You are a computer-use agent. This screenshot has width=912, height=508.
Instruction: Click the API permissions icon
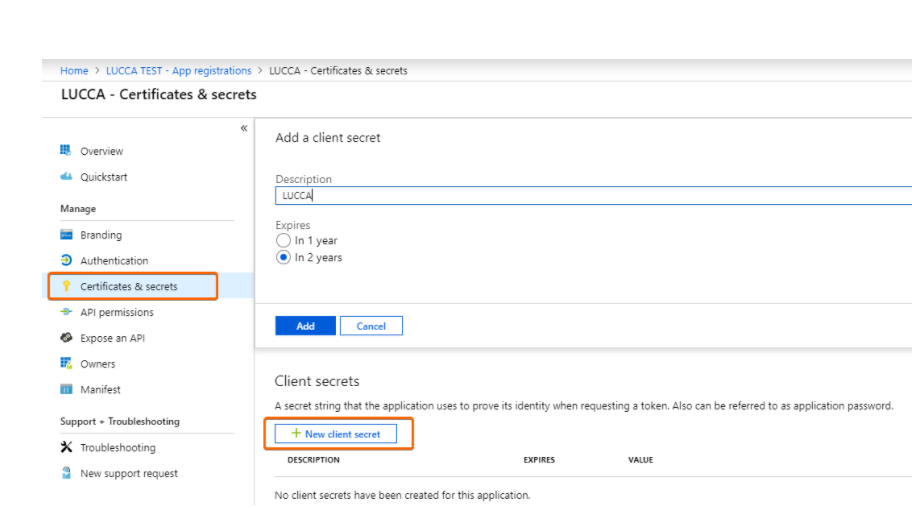(x=66, y=312)
